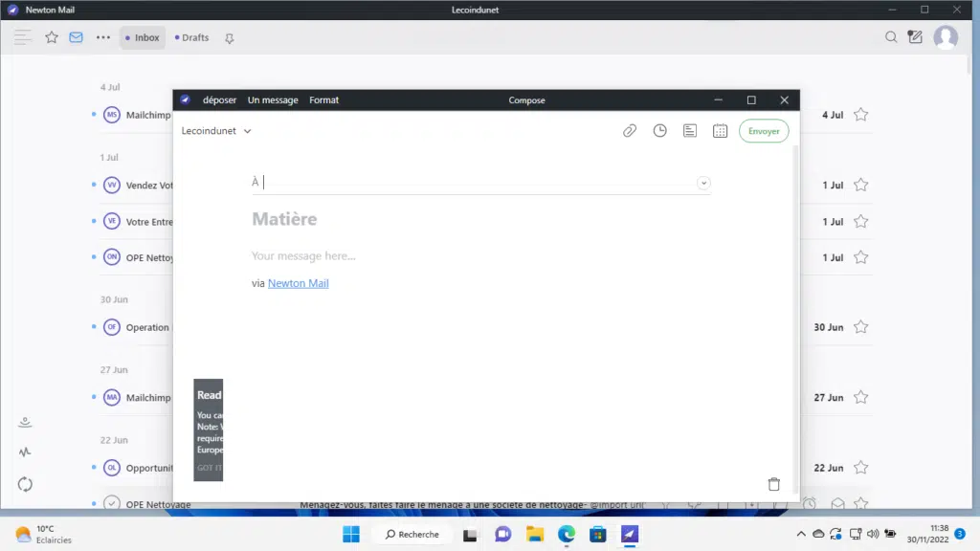
Task: Open the templates/snippets icon in Compose
Action: coord(690,130)
